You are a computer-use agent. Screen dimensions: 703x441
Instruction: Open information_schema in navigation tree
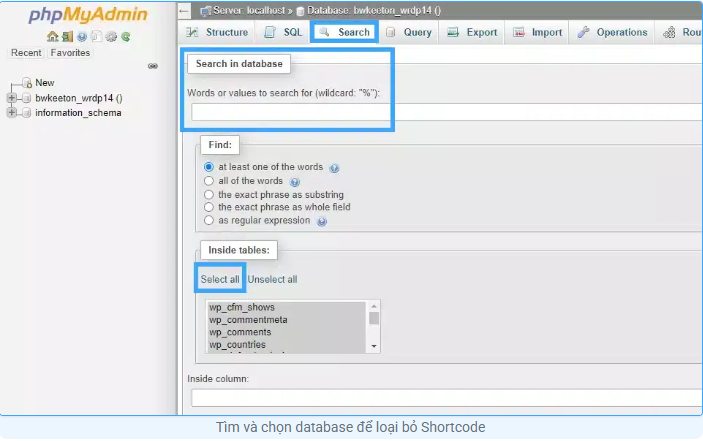click(78, 113)
